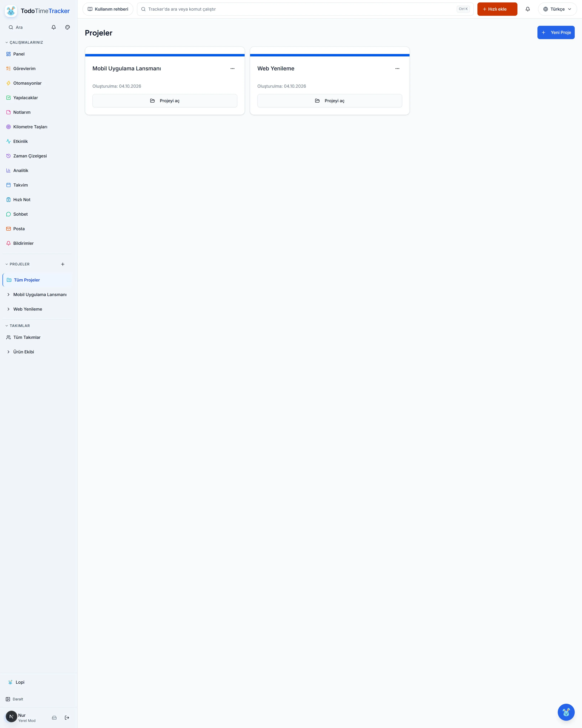Collapse the sidebar with Daralt

pos(15,699)
